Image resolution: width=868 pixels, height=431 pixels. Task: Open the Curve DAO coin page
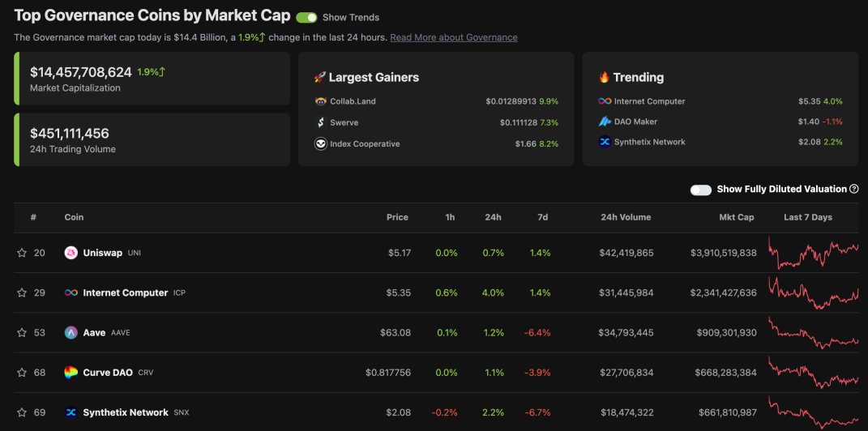coord(108,373)
